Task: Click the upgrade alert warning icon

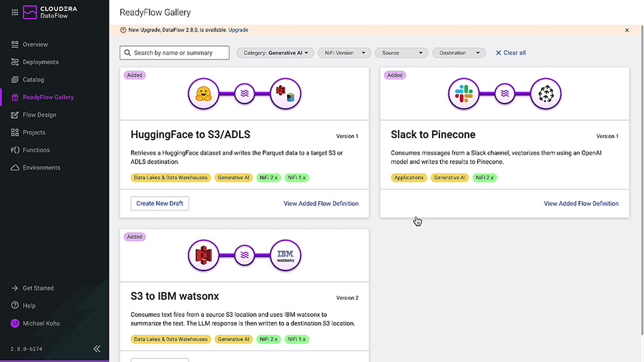Action: point(123,30)
